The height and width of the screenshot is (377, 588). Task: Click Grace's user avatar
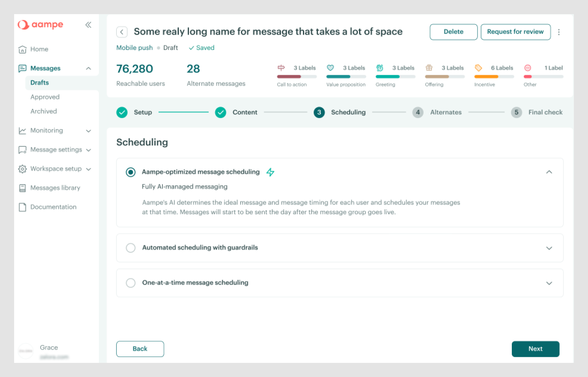[26, 351]
